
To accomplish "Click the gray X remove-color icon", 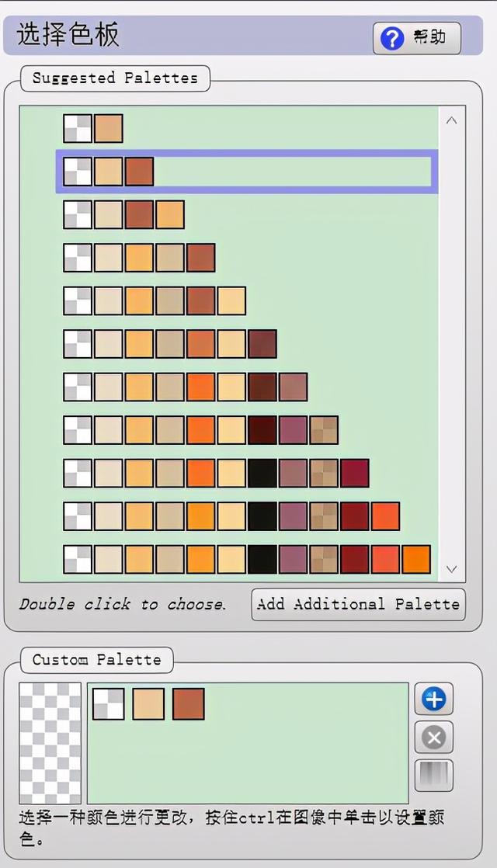I will [x=434, y=738].
